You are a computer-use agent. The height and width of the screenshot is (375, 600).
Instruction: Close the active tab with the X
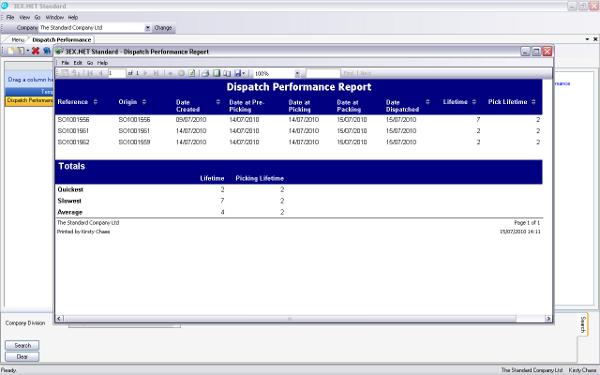pyautogui.click(x=595, y=39)
